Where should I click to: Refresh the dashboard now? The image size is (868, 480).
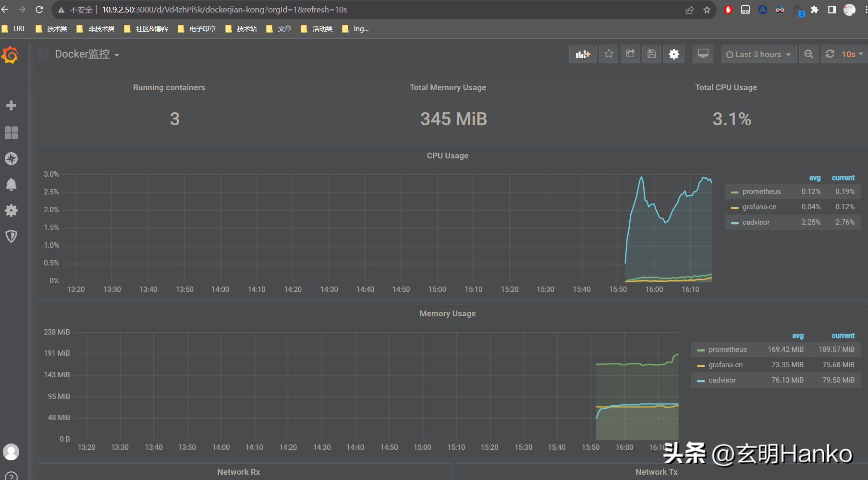point(830,54)
